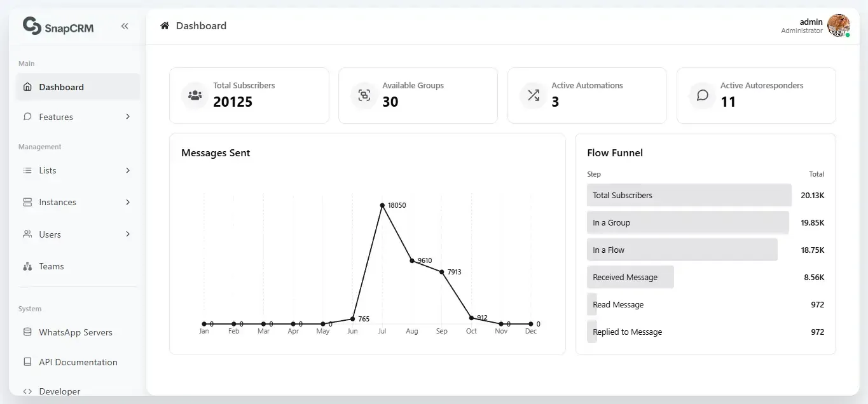The image size is (868, 404).
Task: Click the WhatsApp Servers database icon
Action: (27, 332)
